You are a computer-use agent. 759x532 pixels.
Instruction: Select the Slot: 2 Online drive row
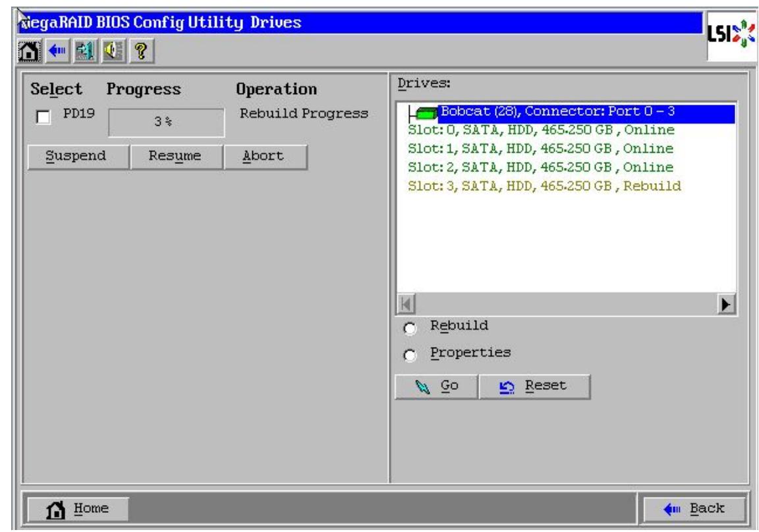[540, 167]
